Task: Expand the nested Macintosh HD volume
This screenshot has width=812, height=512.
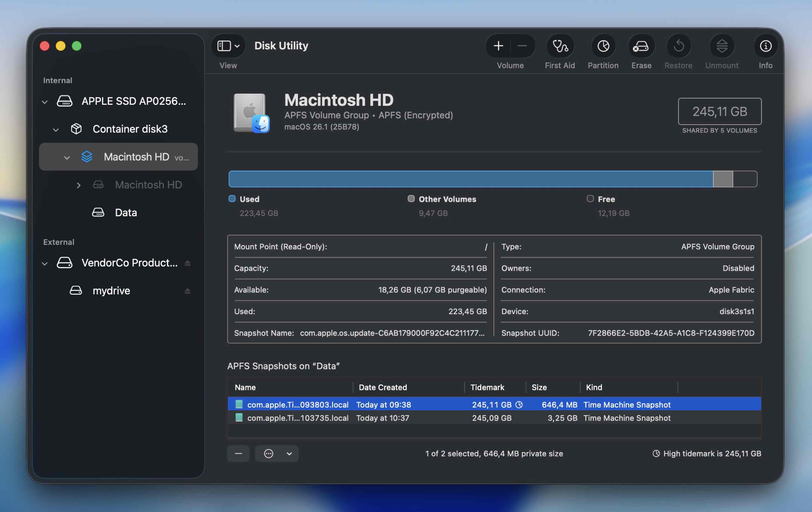Action: tap(79, 185)
